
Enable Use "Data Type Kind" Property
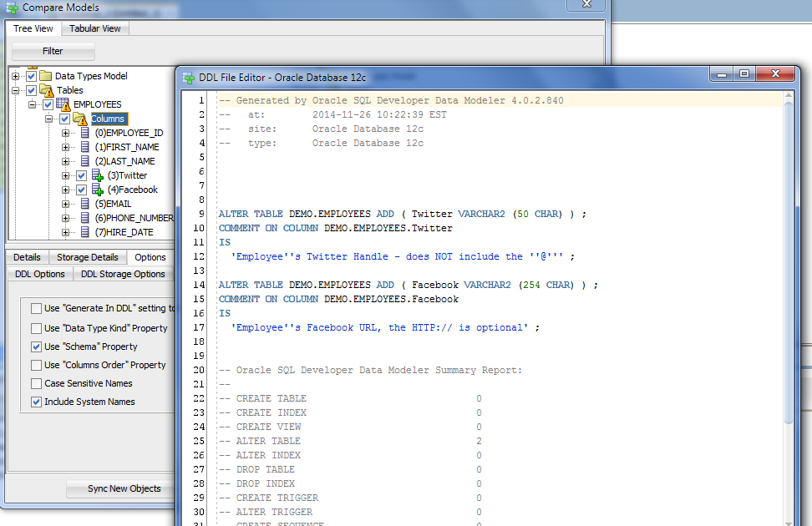(x=36, y=328)
